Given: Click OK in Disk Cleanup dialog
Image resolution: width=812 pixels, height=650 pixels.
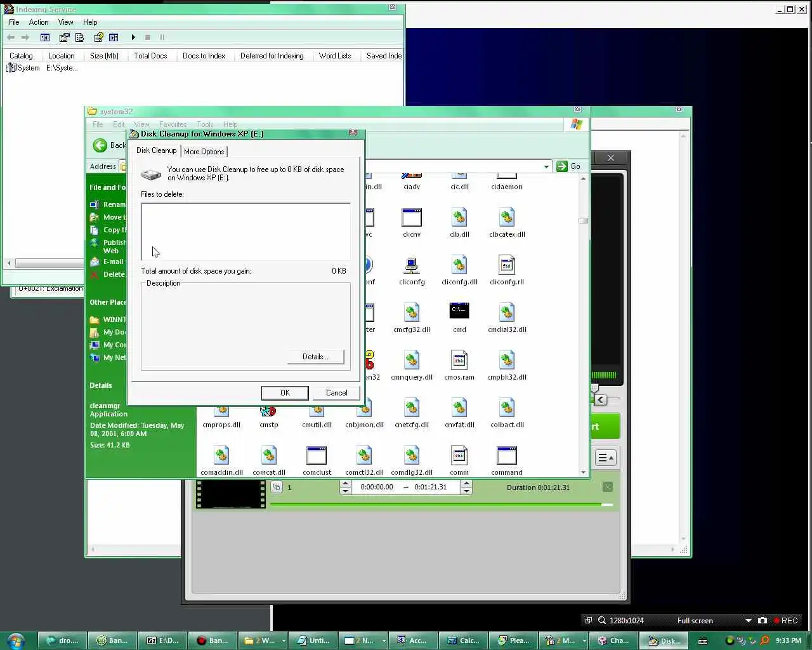Looking at the screenshot, I should (285, 393).
